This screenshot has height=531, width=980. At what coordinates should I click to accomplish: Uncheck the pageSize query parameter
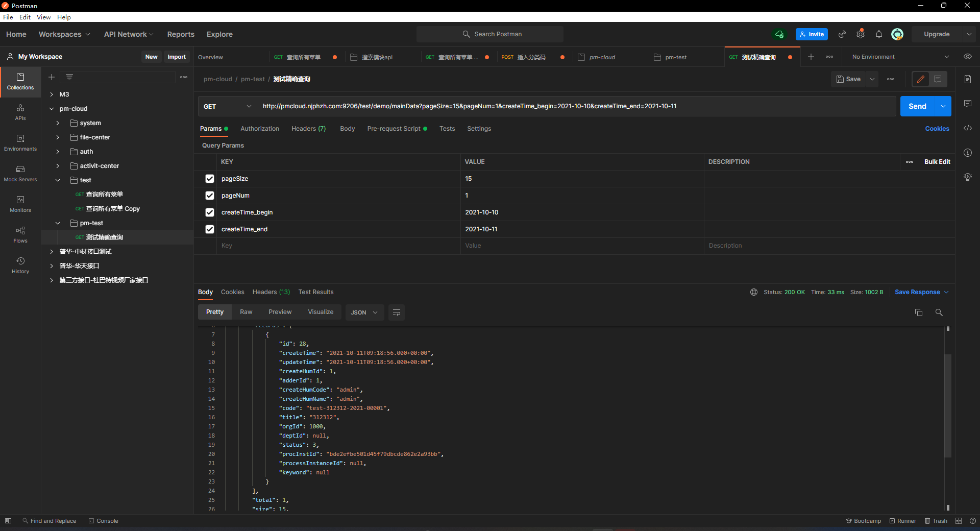point(210,179)
